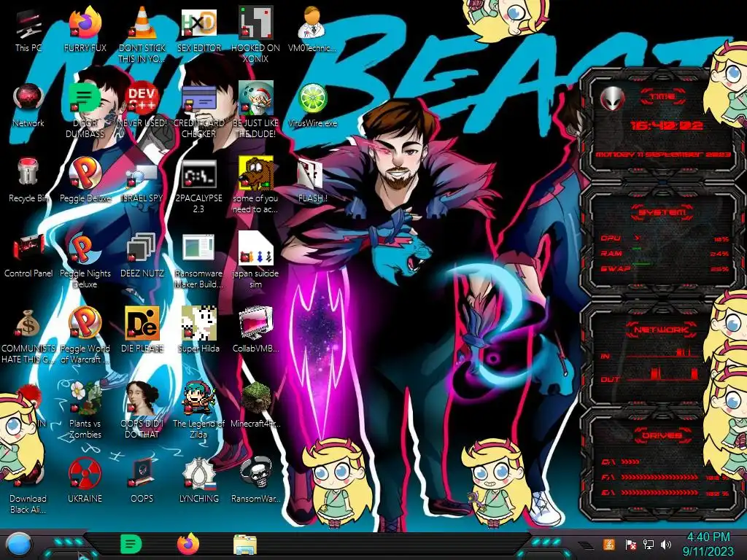This screenshot has height=560, width=747.
Task: Open Action Center flag tray icon
Action: pyautogui.click(x=630, y=545)
